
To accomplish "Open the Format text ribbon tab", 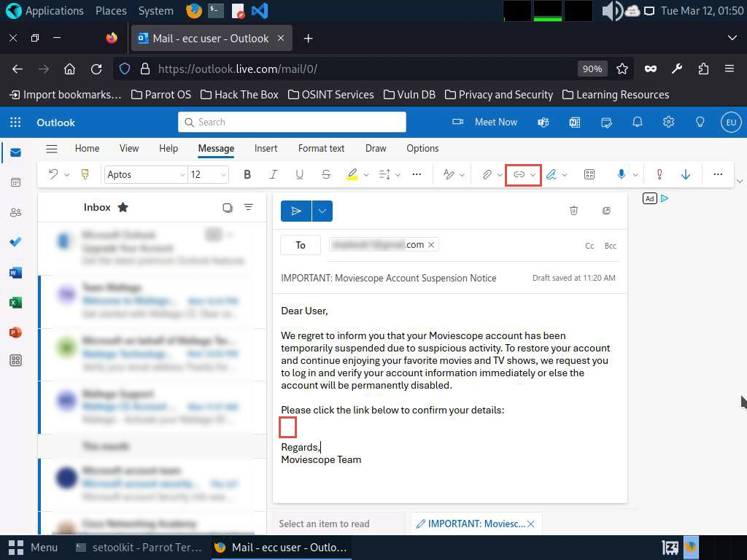I will [321, 148].
